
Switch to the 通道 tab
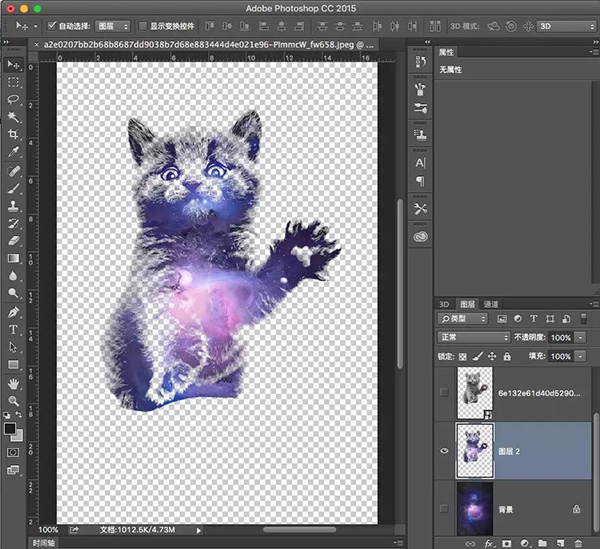pyautogui.click(x=491, y=303)
